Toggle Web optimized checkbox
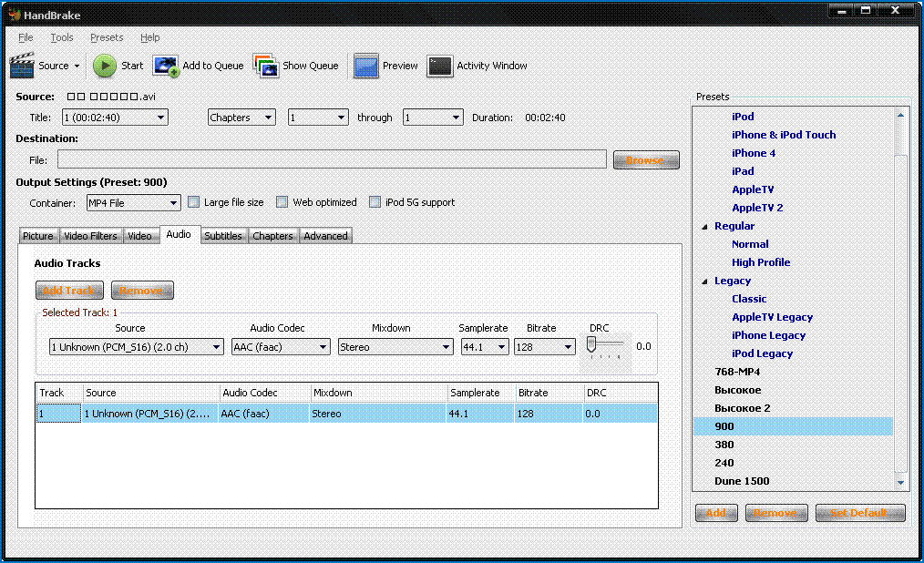This screenshot has height=563, width=924. (282, 202)
